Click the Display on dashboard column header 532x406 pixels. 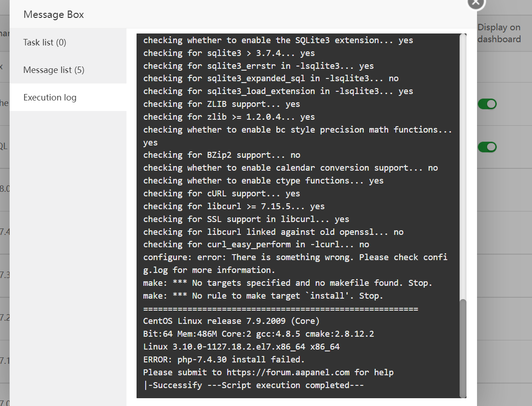[x=499, y=33]
